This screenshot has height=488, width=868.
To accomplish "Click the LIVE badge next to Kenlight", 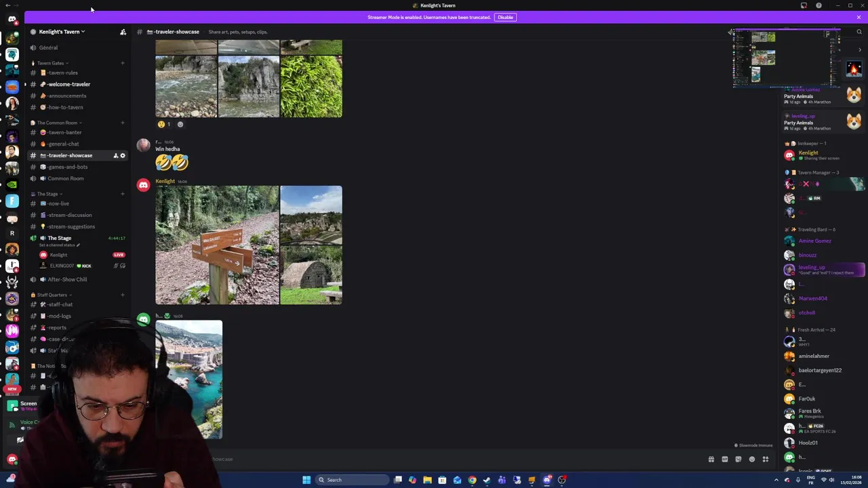I will tap(119, 255).
